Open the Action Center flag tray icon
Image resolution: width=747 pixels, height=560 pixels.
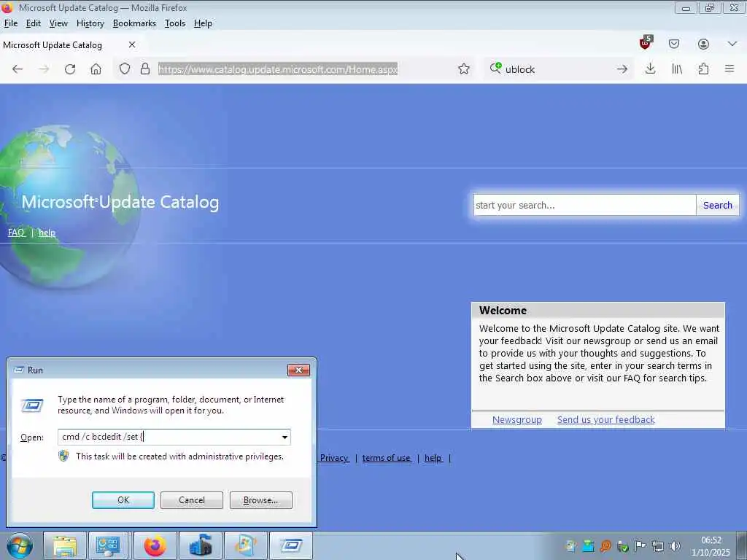point(640,546)
